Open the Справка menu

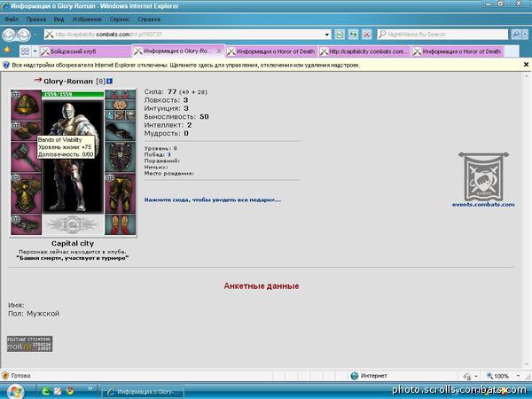click(x=149, y=19)
